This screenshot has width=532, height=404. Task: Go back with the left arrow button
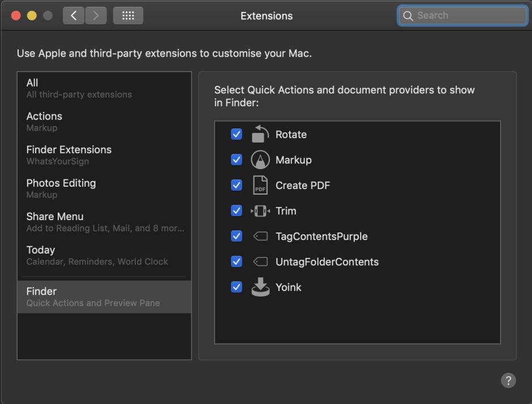click(x=74, y=16)
